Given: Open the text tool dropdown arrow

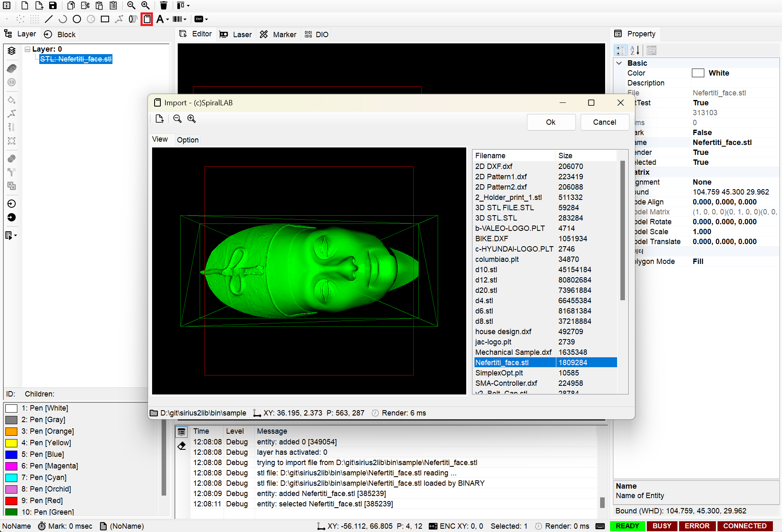Looking at the screenshot, I should 167,19.
